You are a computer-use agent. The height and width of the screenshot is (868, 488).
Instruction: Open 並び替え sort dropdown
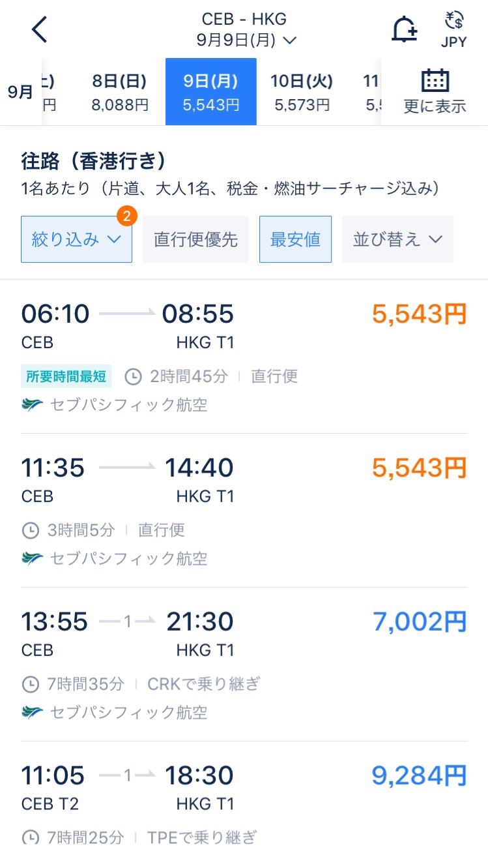(397, 239)
